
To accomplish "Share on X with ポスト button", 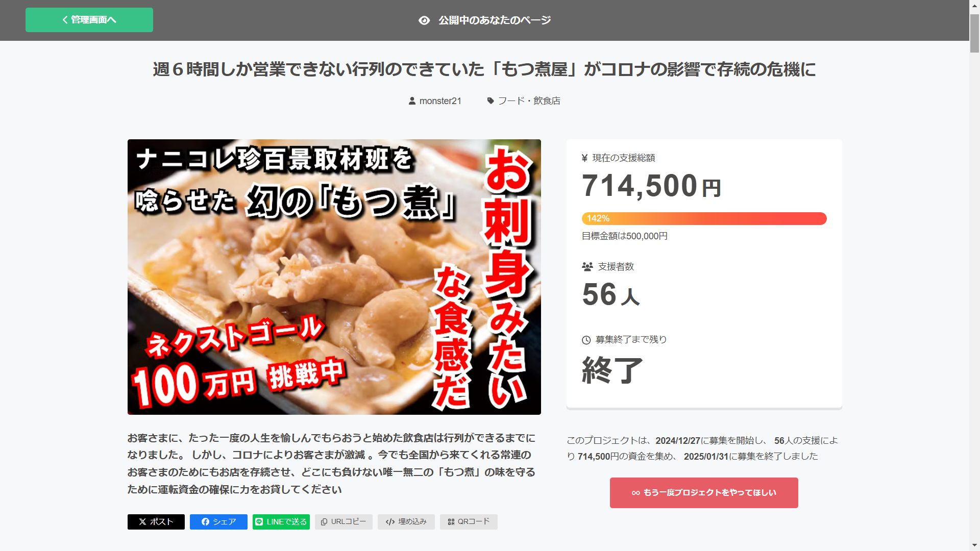I will (x=156, y=522).
